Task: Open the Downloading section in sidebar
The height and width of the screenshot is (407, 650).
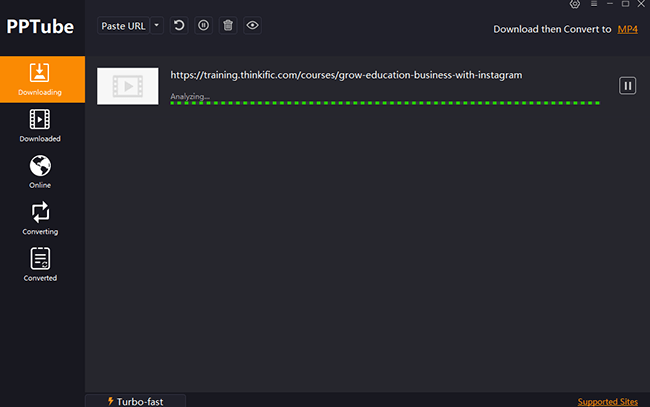Action: 42,80
